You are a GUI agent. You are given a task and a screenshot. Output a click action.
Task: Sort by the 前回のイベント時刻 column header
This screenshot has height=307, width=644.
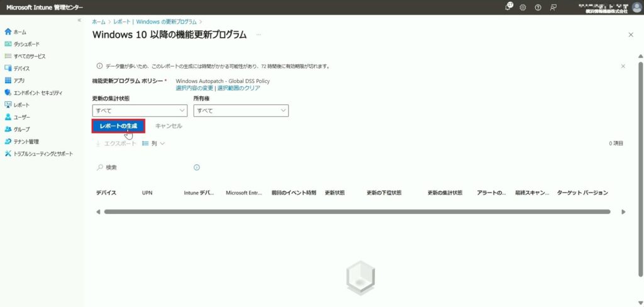tap(294, 193)
